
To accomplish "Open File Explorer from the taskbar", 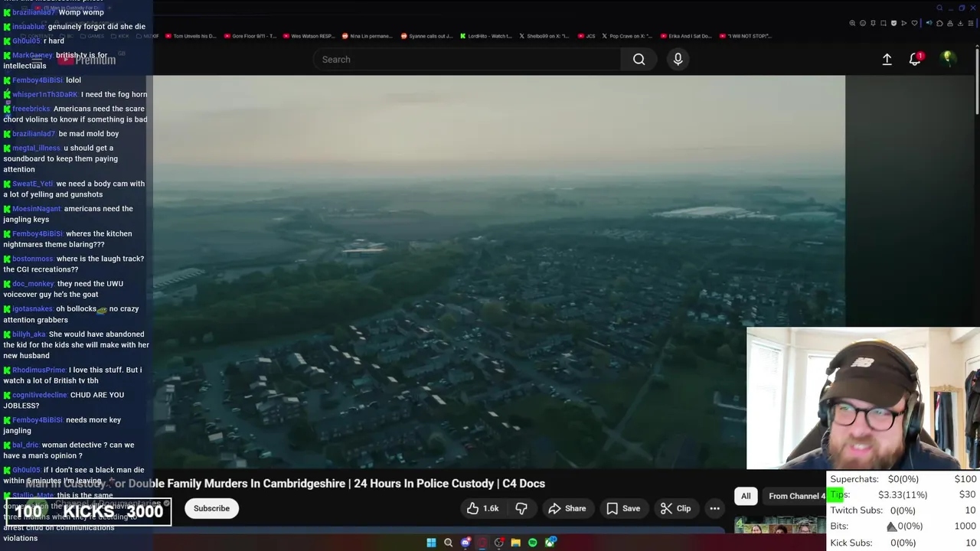I will 516,543.
